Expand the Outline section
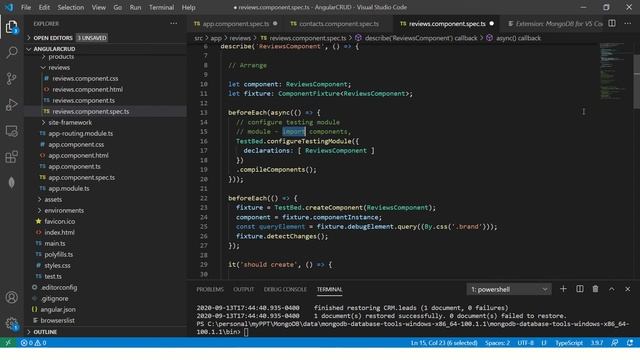 coord(45,332)
